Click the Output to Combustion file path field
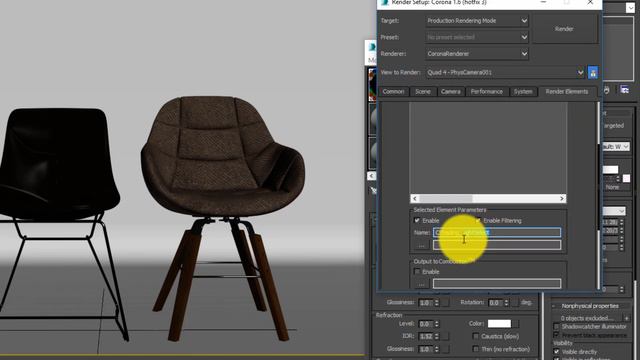640x360 pixels. 497,283
